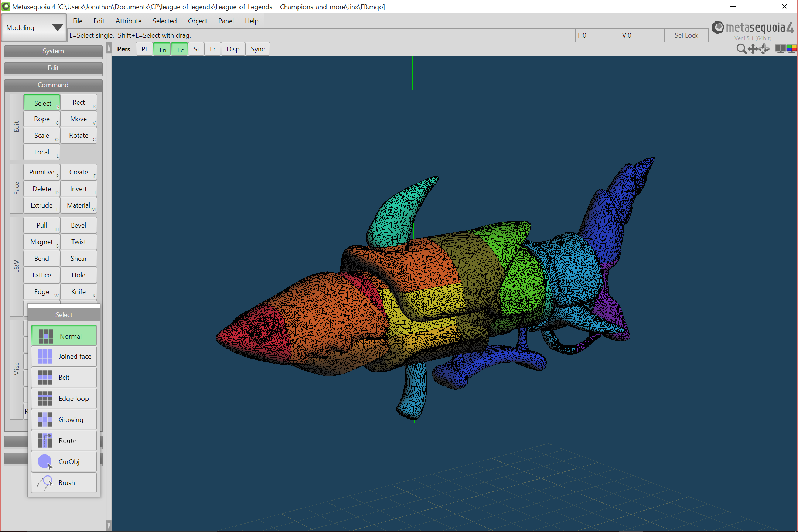This screenshot has height=532, width=798.
Task: Activate the Extrude command
Action: pos(42,205)
